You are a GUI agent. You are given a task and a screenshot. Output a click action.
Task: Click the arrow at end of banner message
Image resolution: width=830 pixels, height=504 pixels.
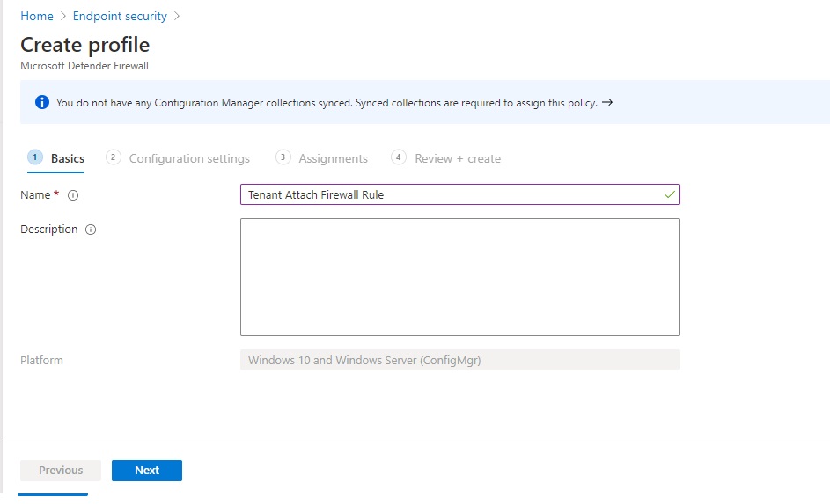click(x=607, y=102)
